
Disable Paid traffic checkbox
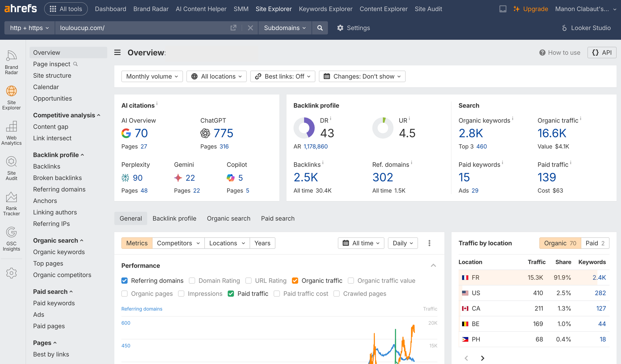click(x=231, y=294)
